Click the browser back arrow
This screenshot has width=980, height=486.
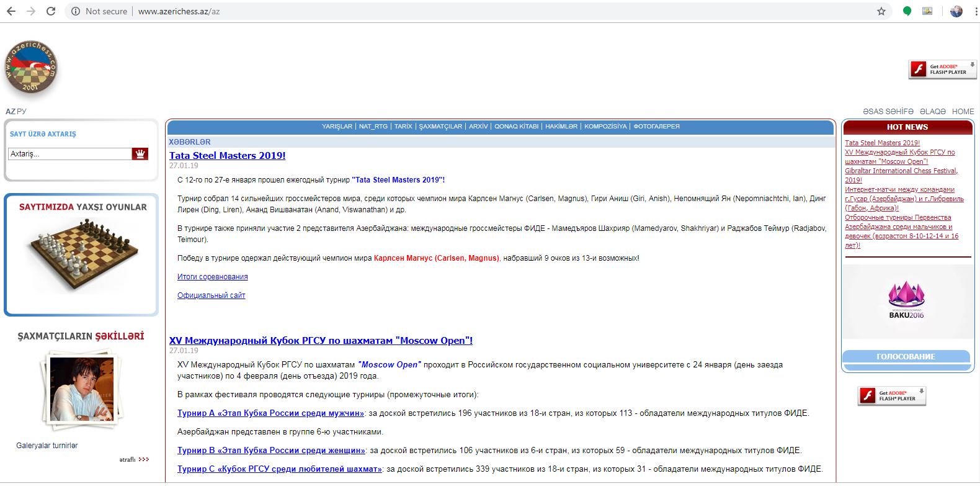11,11
